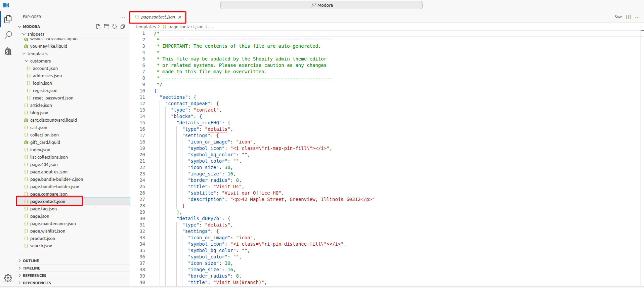Viewport: 644px width, 288px height.
Task: Open article.json file
Action: 41,105
